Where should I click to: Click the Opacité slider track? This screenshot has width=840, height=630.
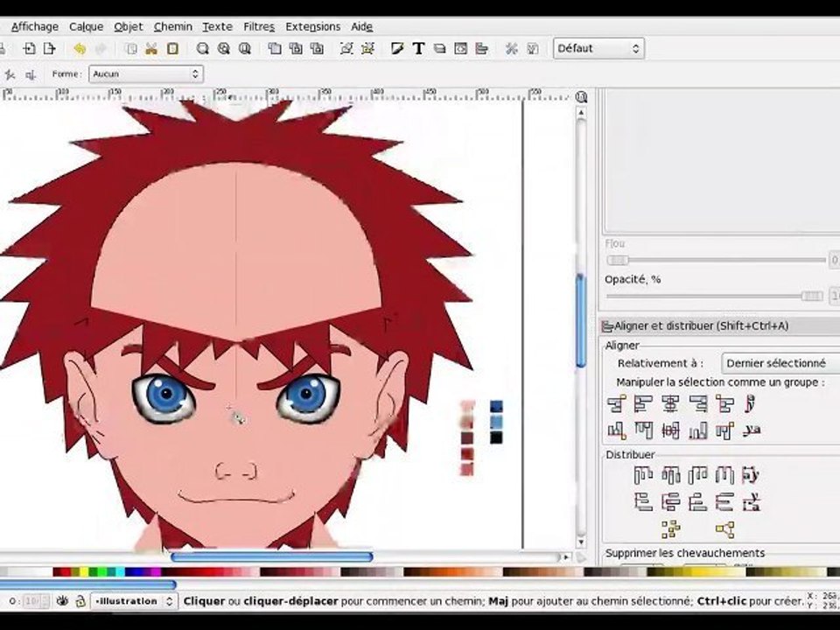(x=715, y=297)
